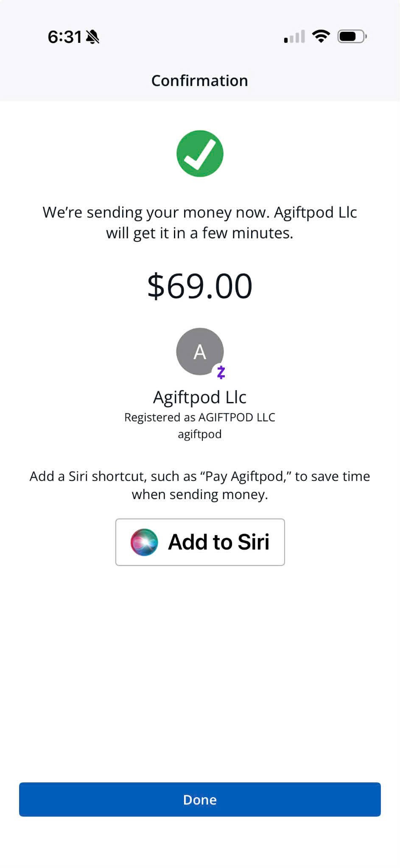Click the Add to Siri button

(x=200, y=542)
